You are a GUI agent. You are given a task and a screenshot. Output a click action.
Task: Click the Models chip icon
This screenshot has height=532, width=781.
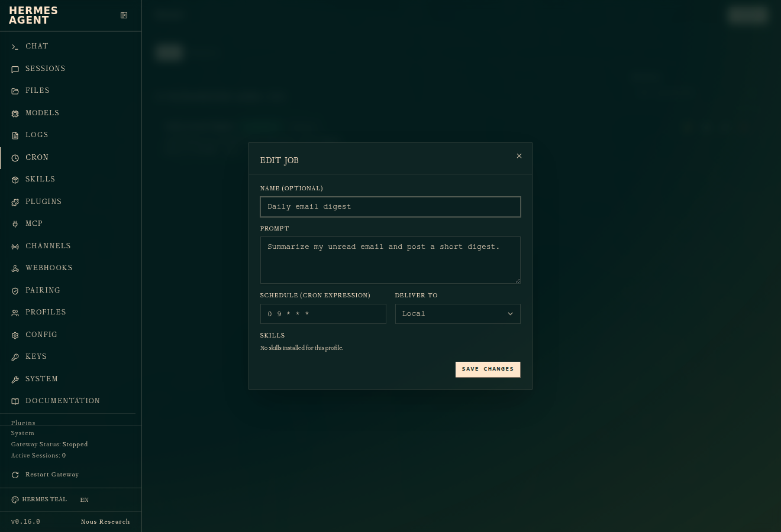click(x=15, y=113)
